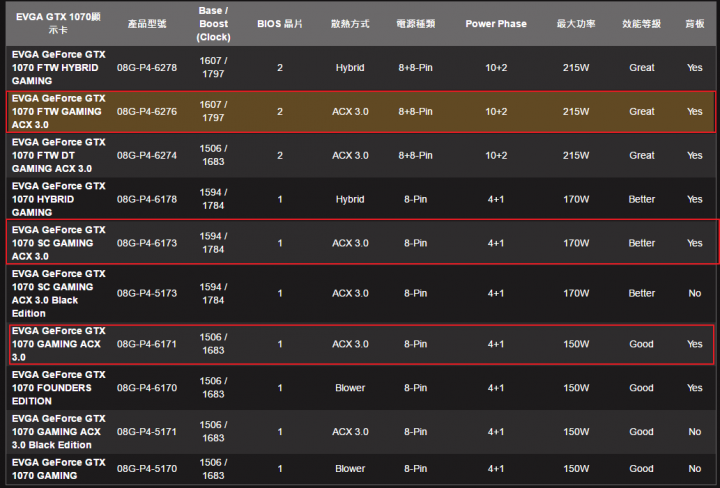Click '150W' max power in FOUNDERS EDITION row

(576, 388)
